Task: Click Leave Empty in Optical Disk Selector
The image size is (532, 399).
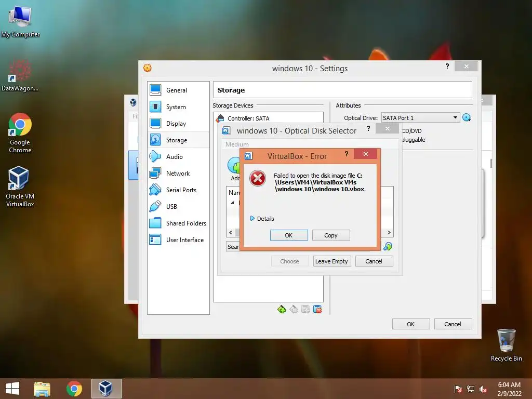Action: pos(331,261)
